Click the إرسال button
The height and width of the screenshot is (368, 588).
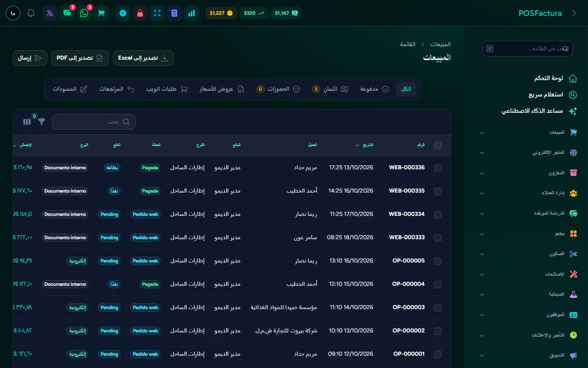[30, 58]
